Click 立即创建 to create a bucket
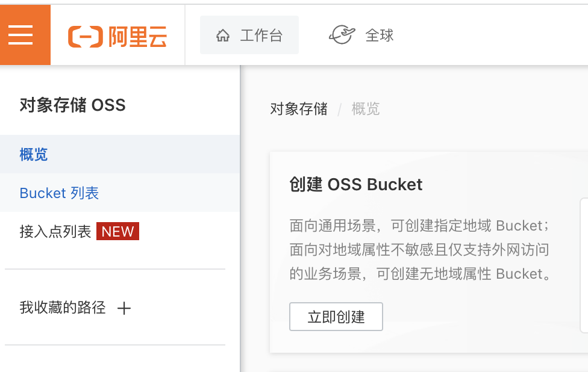588x372 pixels. (x=336, y=316)
